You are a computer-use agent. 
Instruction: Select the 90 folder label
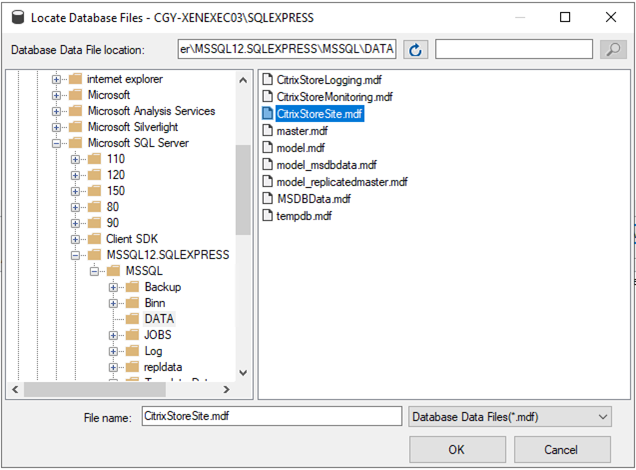113,223
